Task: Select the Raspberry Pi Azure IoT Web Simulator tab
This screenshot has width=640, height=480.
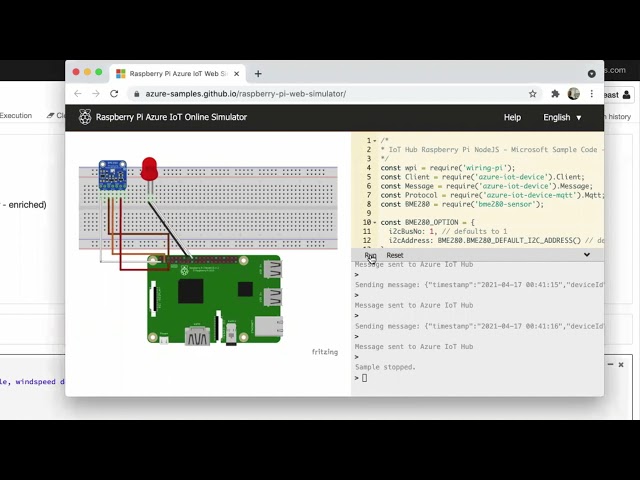Action: [178, 73]
